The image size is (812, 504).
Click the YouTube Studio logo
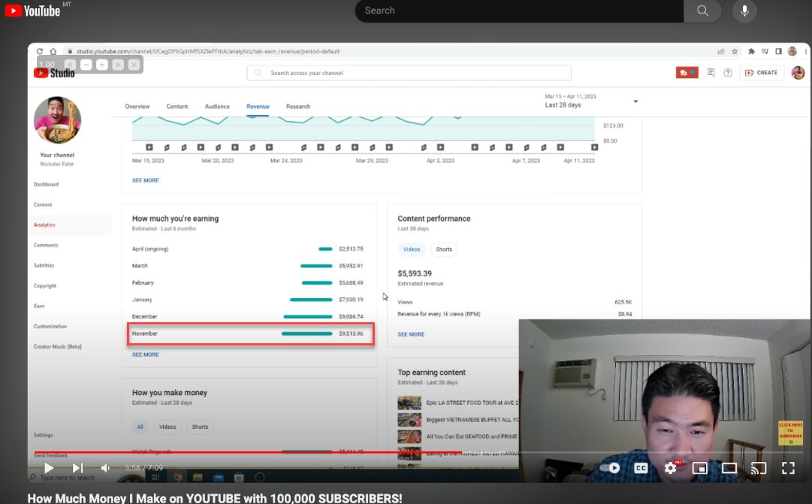[54, 73]
